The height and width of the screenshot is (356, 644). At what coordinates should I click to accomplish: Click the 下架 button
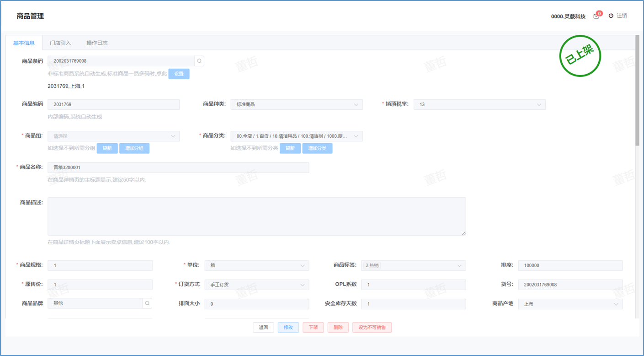coord(313,328)
